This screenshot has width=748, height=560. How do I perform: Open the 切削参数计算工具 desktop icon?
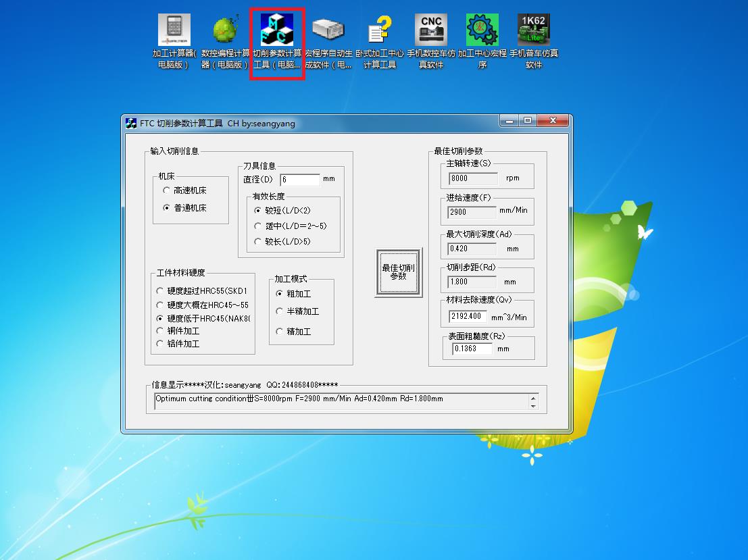click(277, 41)
